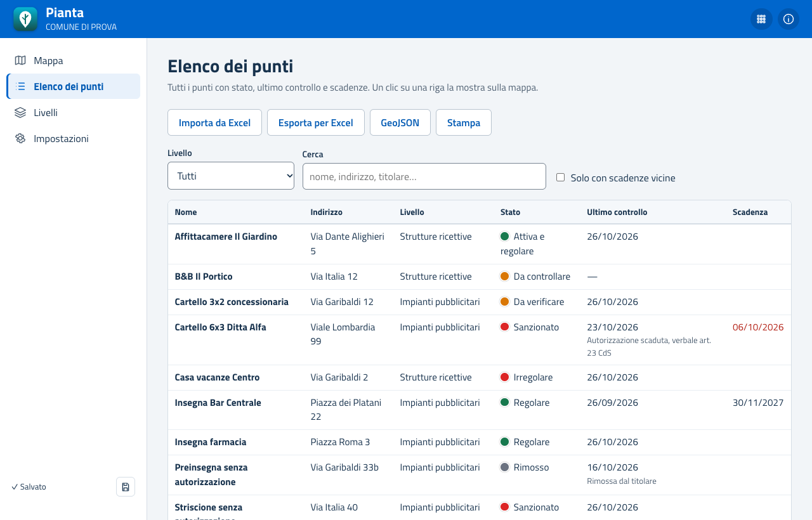Click the row name Insegna Bar Centrale

click(218, 403)
